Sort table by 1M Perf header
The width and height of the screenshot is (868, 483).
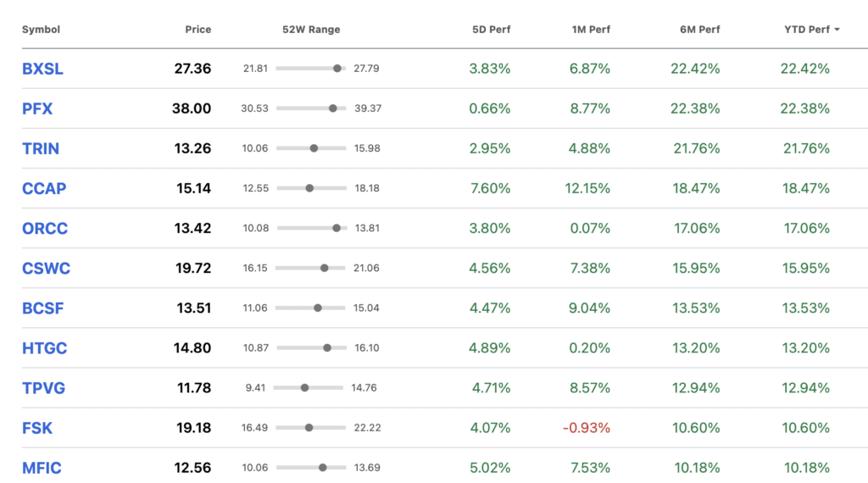point(591,30)
